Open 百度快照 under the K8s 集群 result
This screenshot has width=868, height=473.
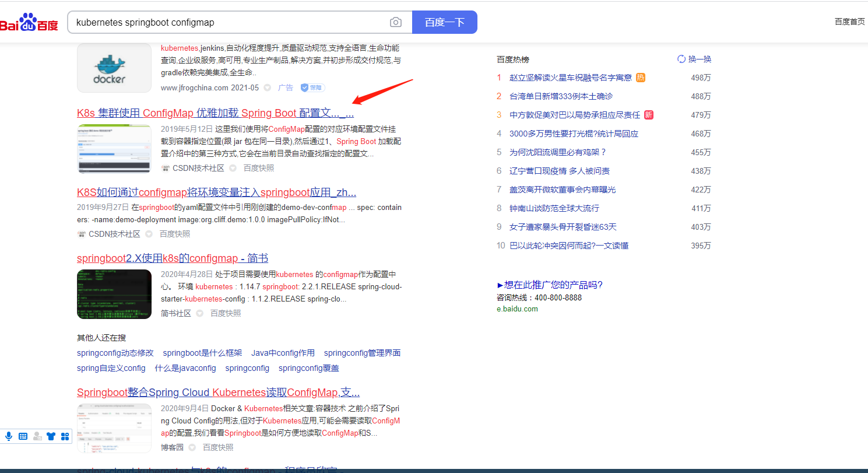click(x=258, y=168)
